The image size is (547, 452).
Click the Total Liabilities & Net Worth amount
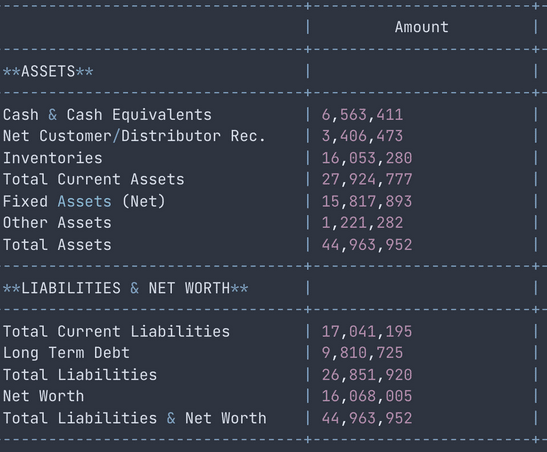367,418
